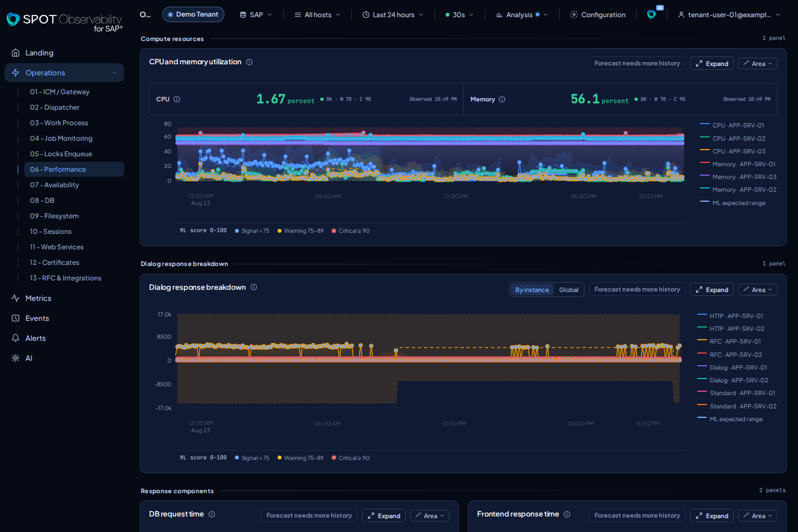The height and width of the screenshot is (532, 798).
Task: Open Configuration in top bar
Action: [598, 15]
